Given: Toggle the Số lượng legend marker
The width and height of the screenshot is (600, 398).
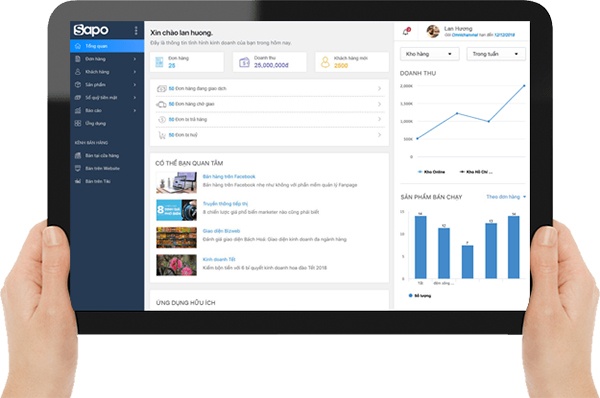Looking at the screenshot, I should [x=411, y=295].
